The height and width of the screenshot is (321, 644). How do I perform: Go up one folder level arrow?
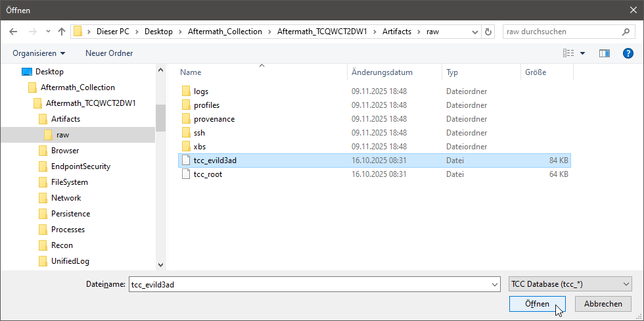[62, 32]
